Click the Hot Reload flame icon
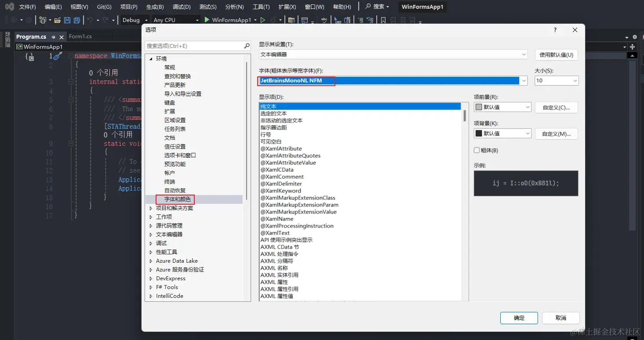 tap(273, 20)
